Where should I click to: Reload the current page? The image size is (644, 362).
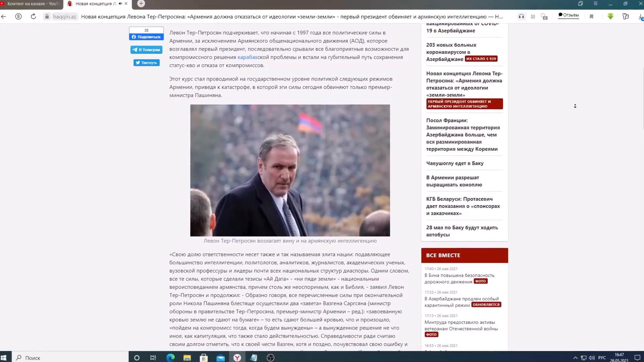pos(33,16)
